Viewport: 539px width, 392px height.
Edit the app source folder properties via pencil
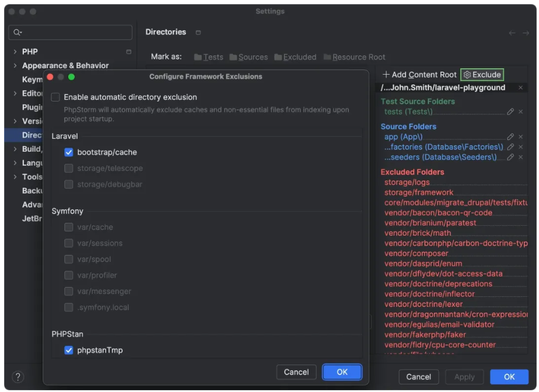coord(510,137)
